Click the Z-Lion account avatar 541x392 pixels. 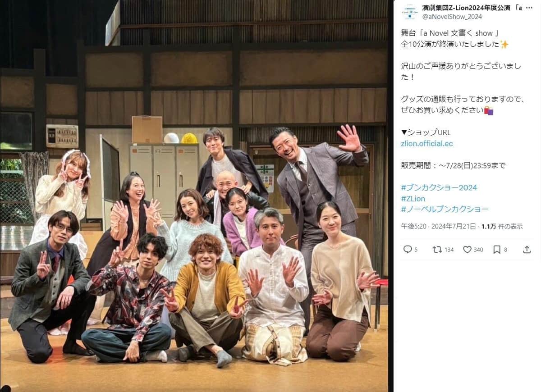pos(409,12)
